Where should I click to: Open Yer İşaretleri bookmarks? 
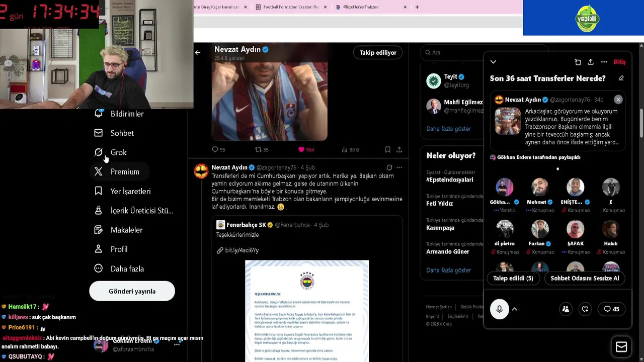[x=123, y=191]
